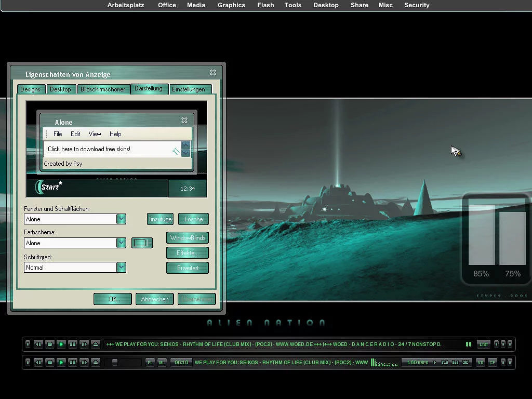Switch to the Bildschirmschoner tab
This screenshot has height=399, width=532.
(103, 89)
